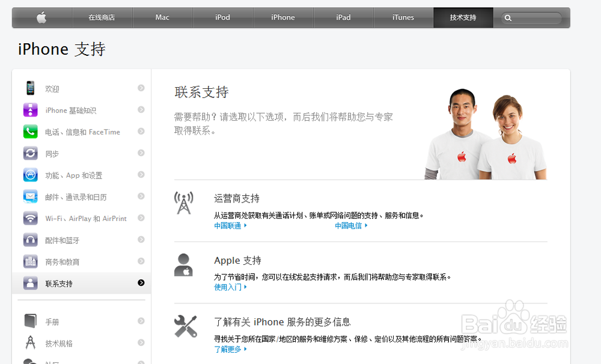This screenshot has height=364, width=601.
Task: Expand the Wi-Fi、AirPlay 和 AirPrint row arrow
Action: 141,217
